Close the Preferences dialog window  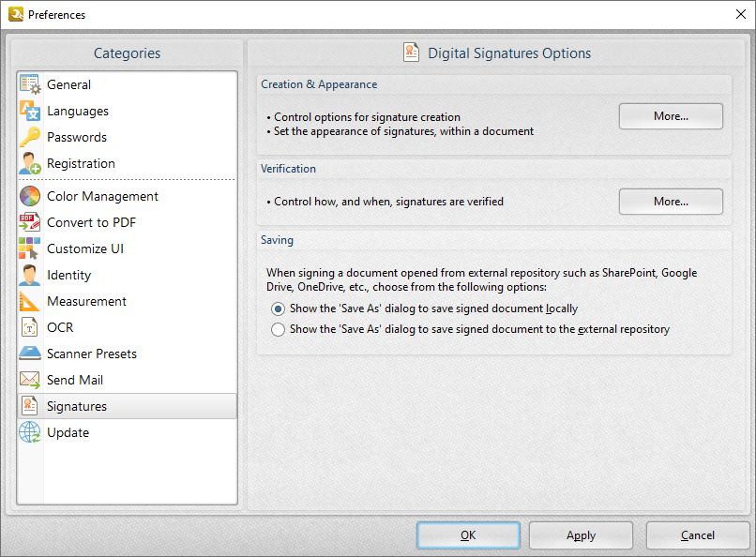738,14
